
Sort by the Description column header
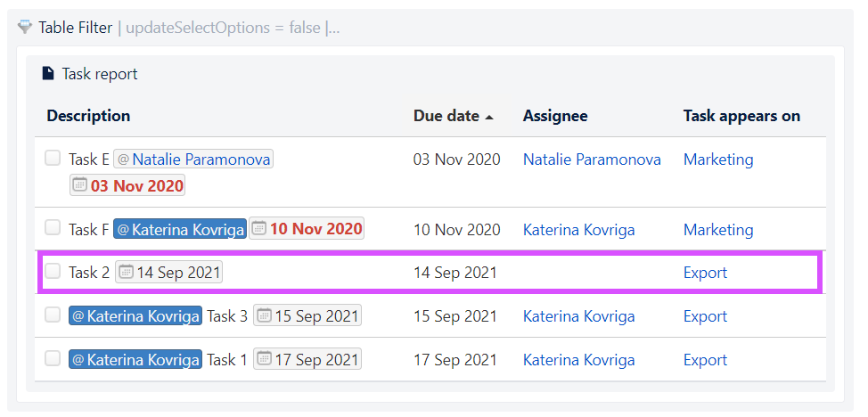coord(88,116)
